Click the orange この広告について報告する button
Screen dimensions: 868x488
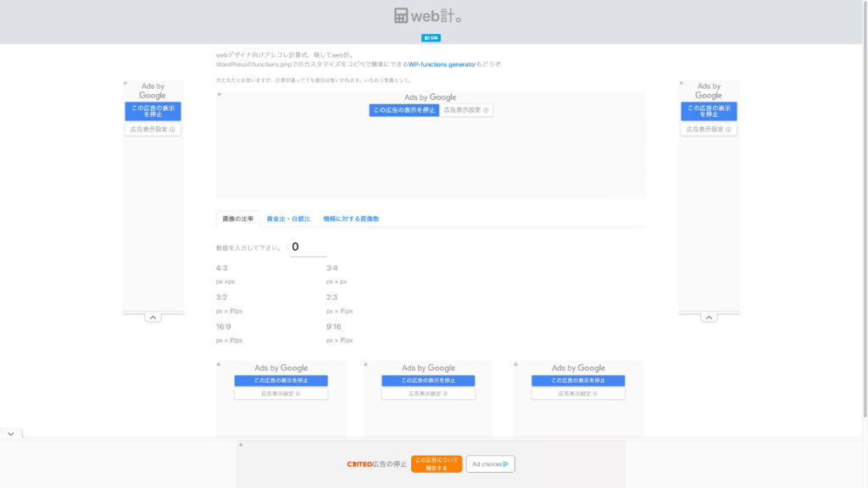[x=437, y=464]
